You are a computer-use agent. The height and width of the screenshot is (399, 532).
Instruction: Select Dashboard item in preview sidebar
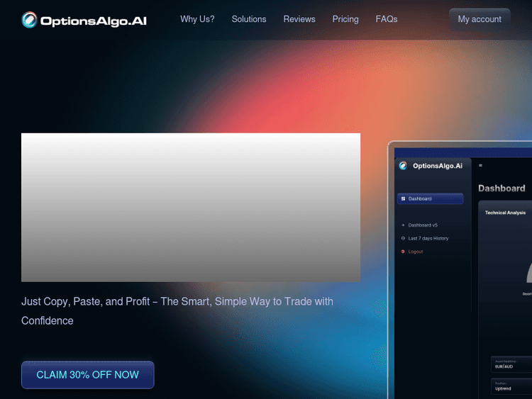pyautogui.click(x=431, y=199)
